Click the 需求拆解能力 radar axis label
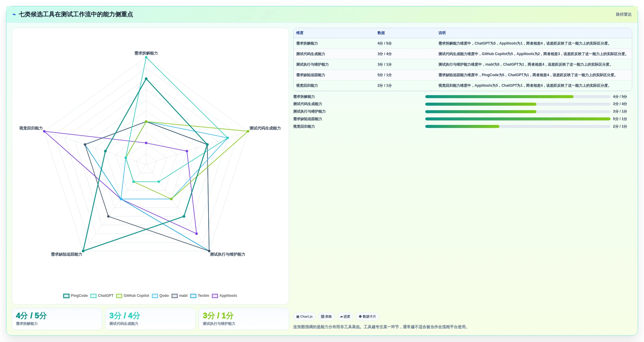The image size is (644, 342). click(146, 53)
